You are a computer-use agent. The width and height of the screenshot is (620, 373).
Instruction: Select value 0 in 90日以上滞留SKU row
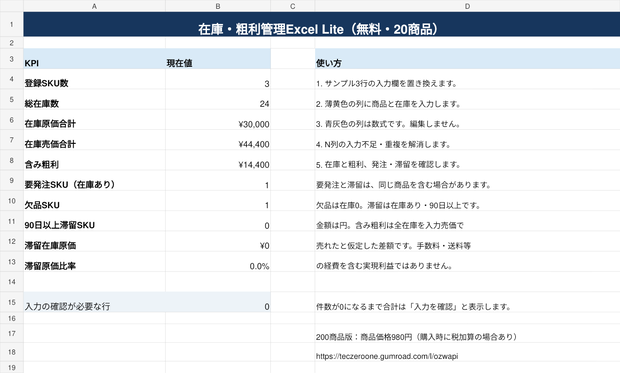pyautogui.click(x=218, y=221)
